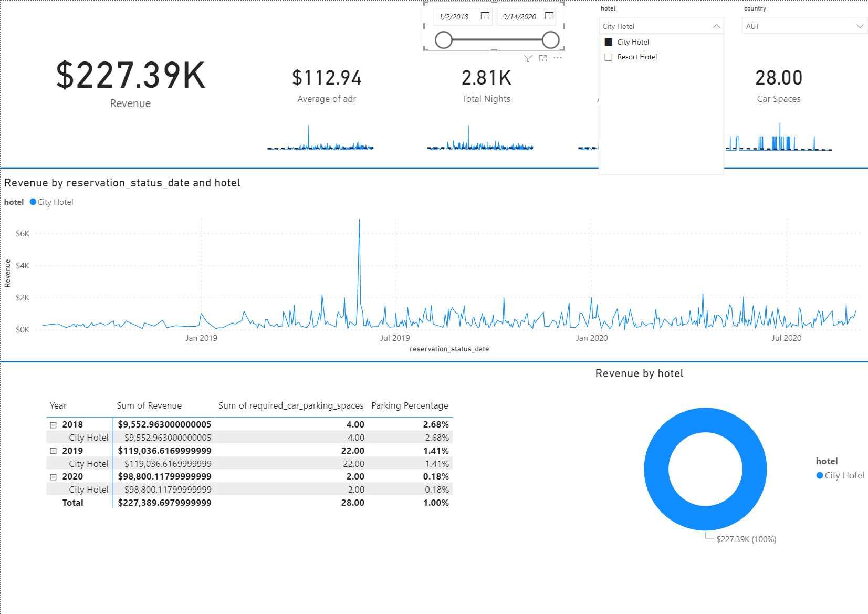
Task: Sort the table by Sum of Revenue header
Action: click(x=149, y=405)
